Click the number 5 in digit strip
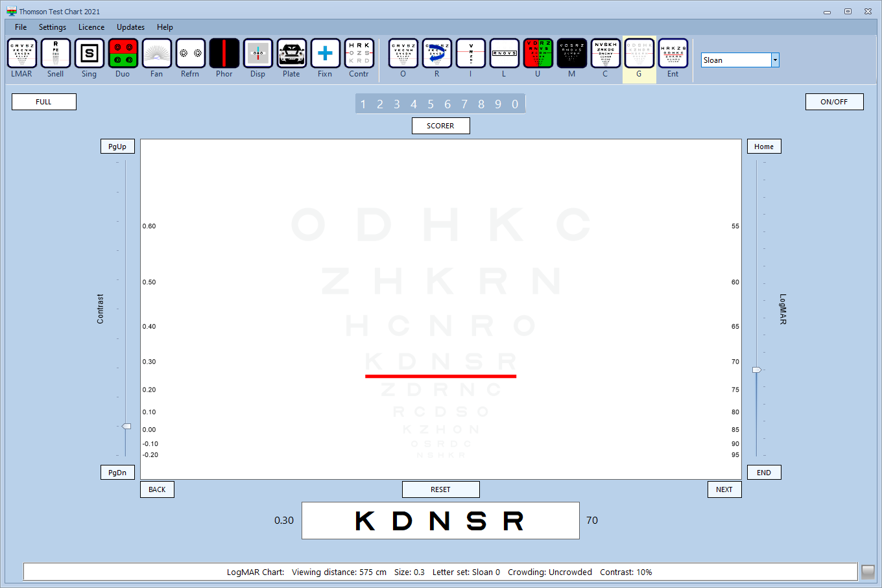 pyautogui.click(x=431, y=104)
